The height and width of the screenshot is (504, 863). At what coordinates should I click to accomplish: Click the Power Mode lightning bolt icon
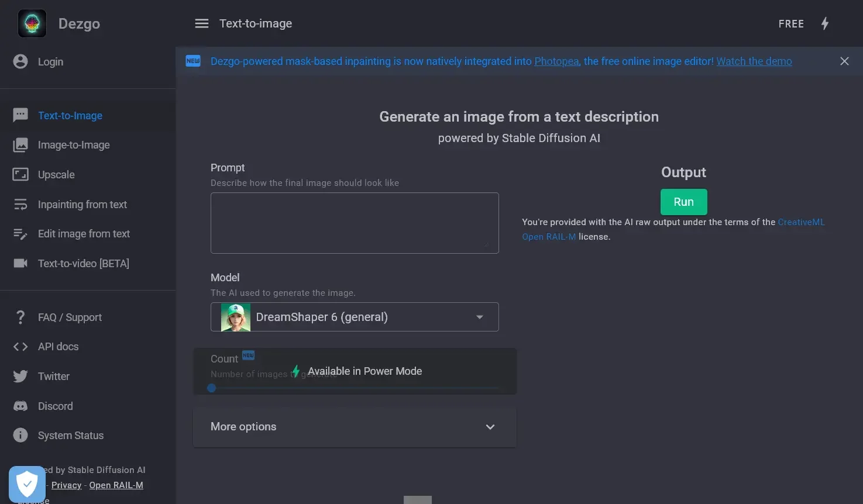[x=825, y=23]
